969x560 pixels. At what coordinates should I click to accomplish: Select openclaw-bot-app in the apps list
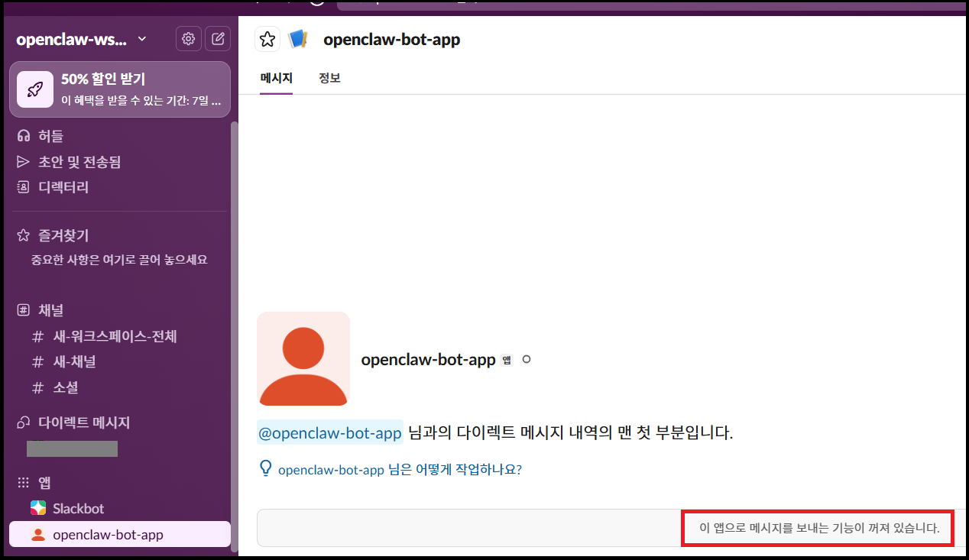120,535
